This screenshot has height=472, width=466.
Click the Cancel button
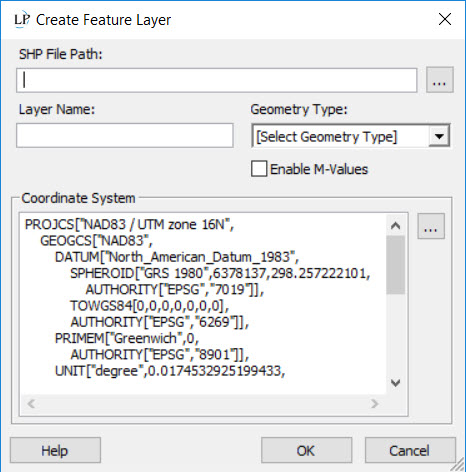coord(410,450)
